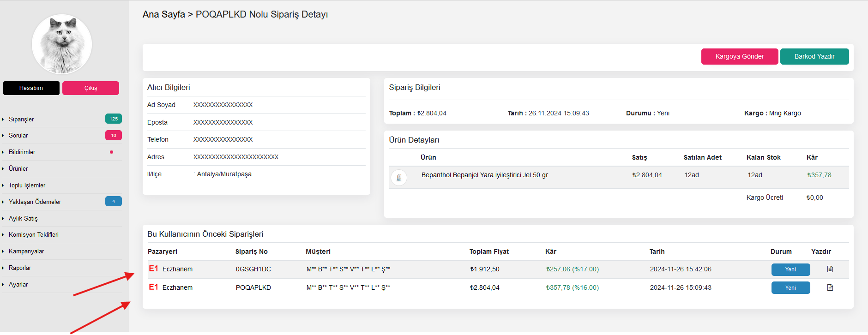Click print icon for order POQAPLKD
Screen dimensions: 868x335
click(x=830, y=287)
